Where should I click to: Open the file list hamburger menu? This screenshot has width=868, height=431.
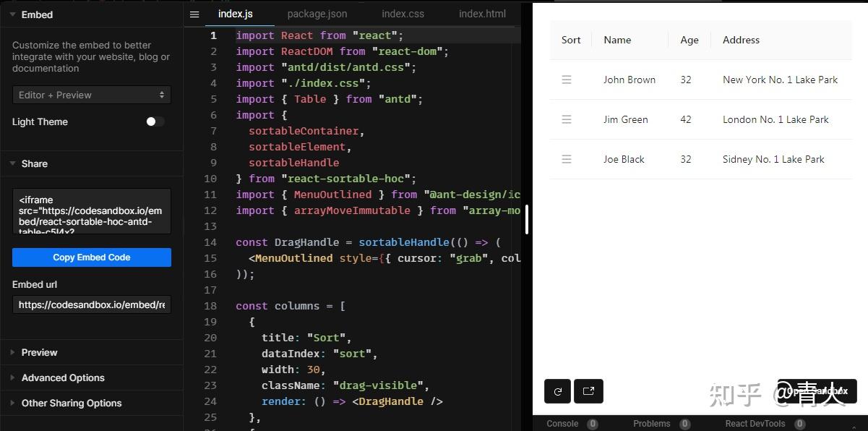(194, 14)
